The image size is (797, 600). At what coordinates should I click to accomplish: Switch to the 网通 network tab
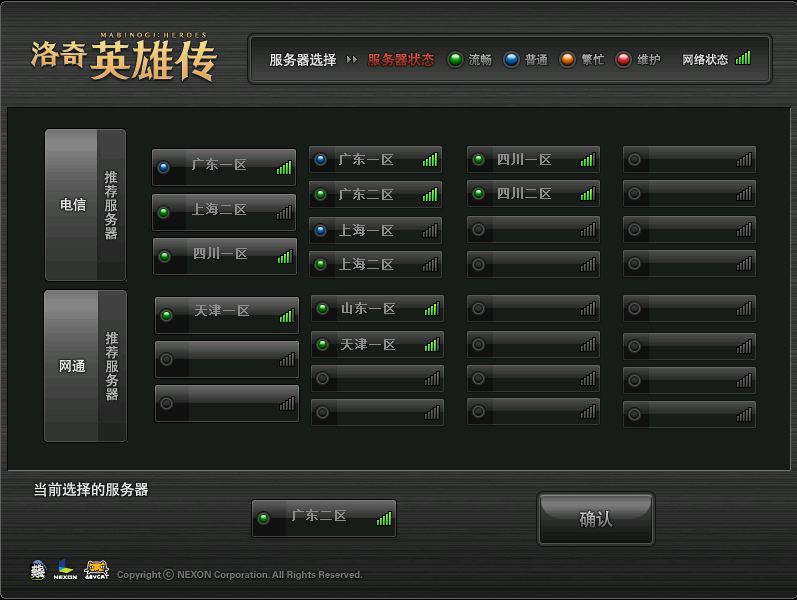click(x=72, y=367)
